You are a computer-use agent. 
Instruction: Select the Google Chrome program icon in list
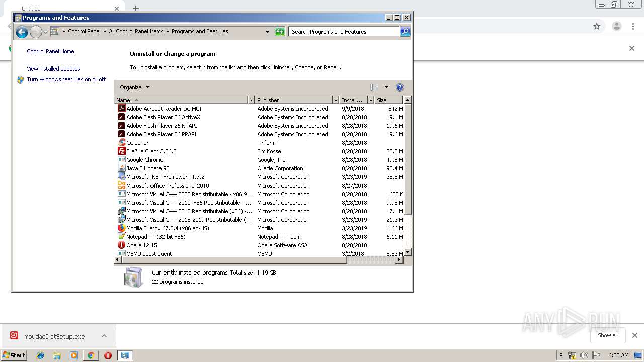(x=121, y=159)
